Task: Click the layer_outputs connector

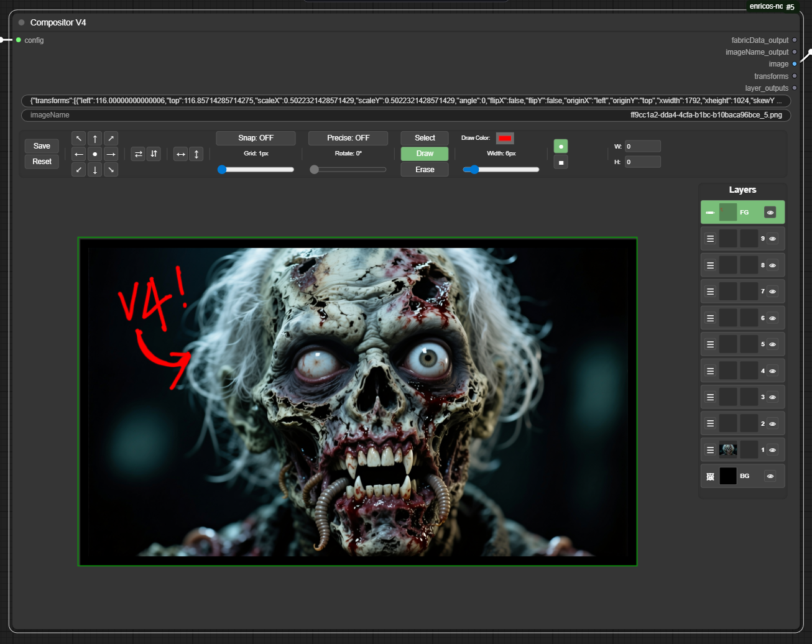Action: [x=795, y=88]
